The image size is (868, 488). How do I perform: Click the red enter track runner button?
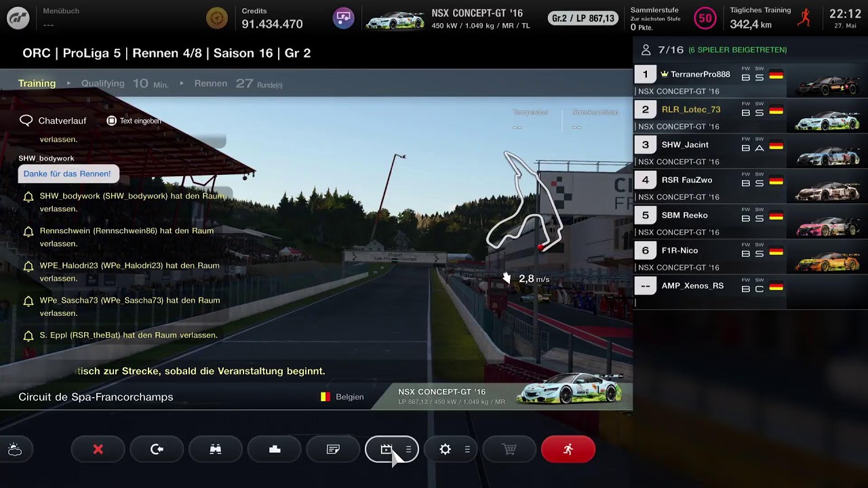tap(568, 449)
